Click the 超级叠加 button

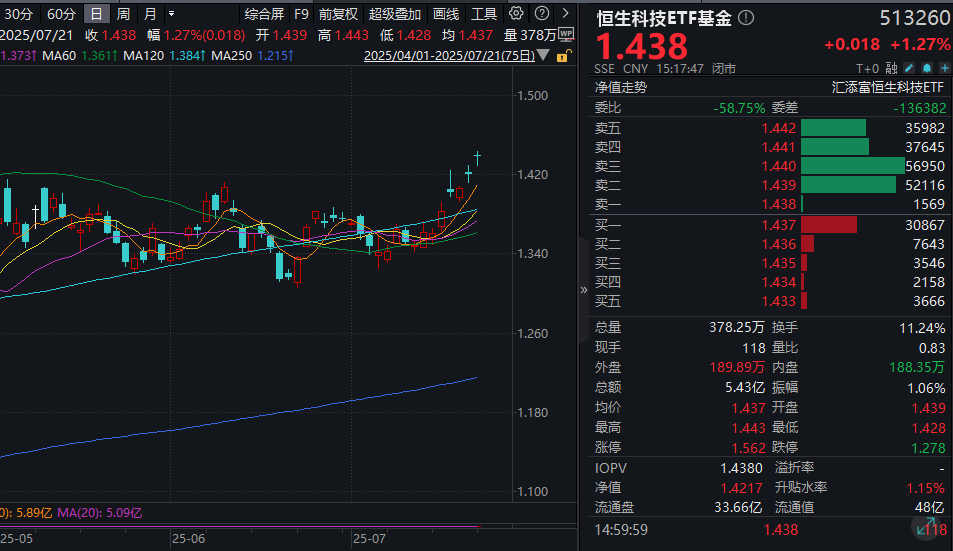coord(395,14)
